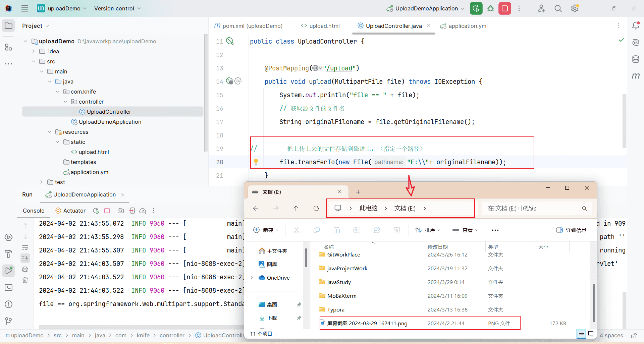
Task: Toggle the Project tool window folder icon
Action: (8, 26)
